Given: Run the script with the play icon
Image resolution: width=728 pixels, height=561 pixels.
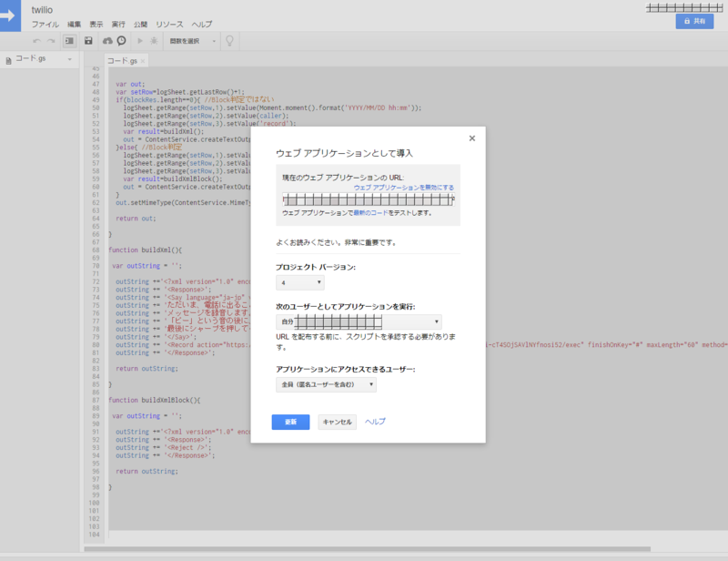Looking at the screenshot, I should [x=140, y=41].
